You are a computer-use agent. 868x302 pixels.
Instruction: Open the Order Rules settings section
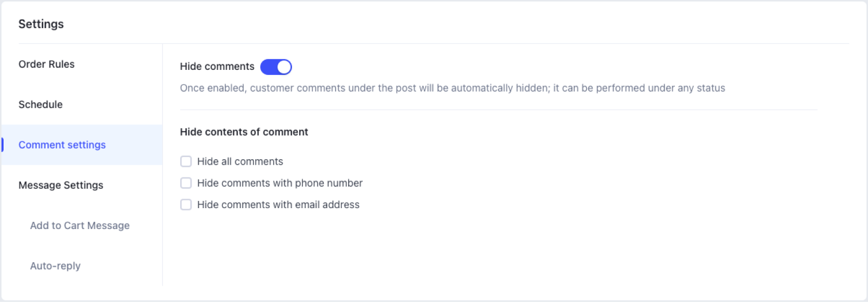coord(46,64)
